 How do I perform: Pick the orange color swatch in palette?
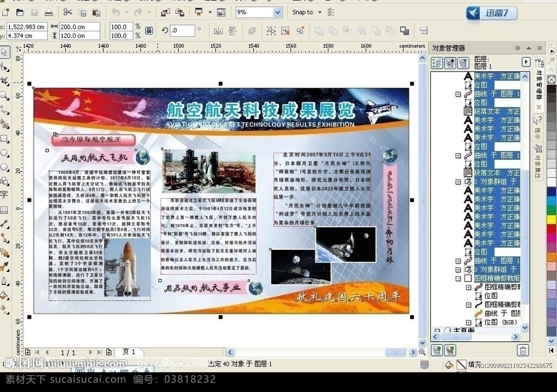552,257
